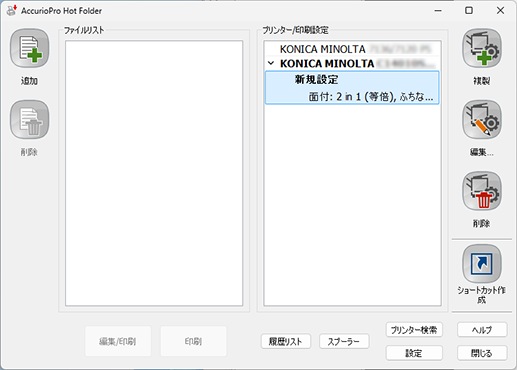Collapse the second KONICA MINOLTA printer node
The height and width of the screenshot is (370, 517).
(x=271, y=63)
